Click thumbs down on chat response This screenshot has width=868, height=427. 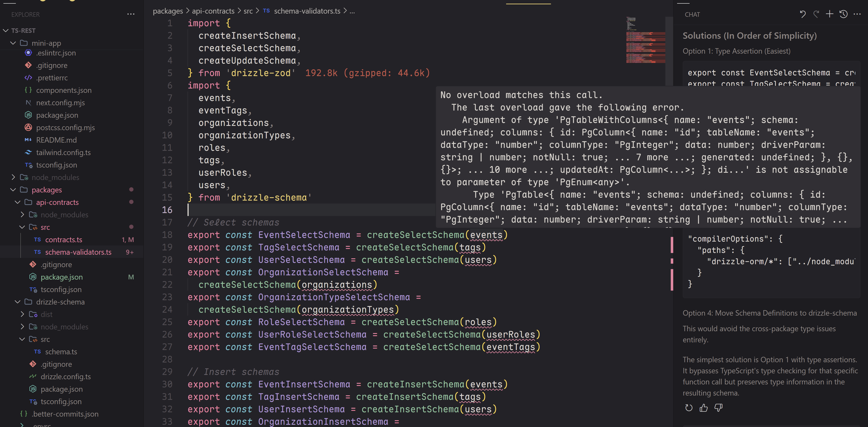click(x=718, y=408)
